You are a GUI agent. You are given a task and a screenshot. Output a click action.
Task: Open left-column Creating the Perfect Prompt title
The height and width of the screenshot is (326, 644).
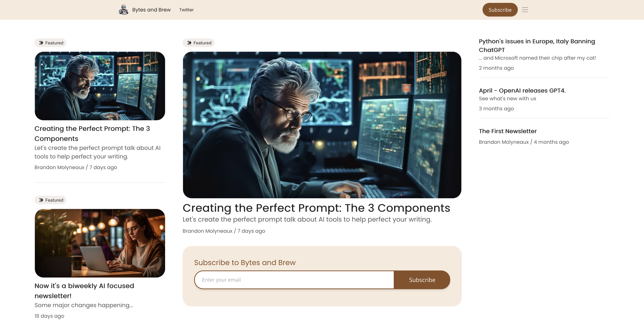click(92, 133)
